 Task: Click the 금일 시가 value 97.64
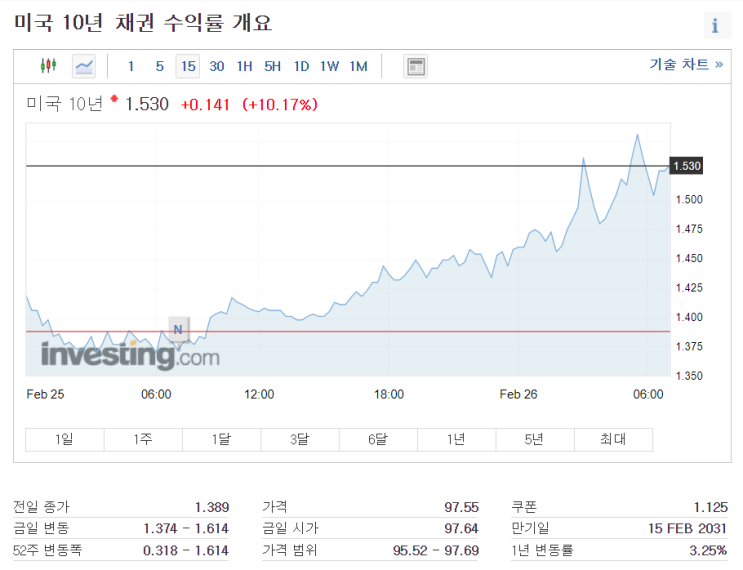(x=462, y=528)
